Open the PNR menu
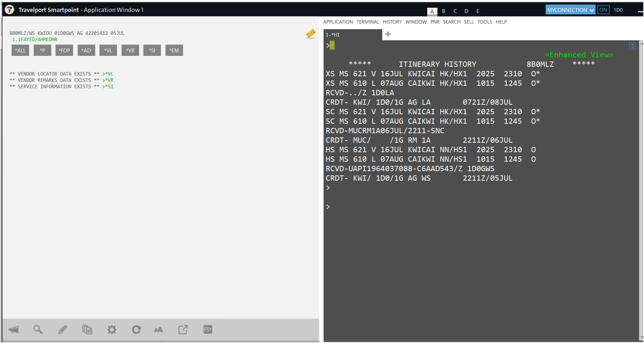This screenshot has width=644, height=343. tap(435, 22)
